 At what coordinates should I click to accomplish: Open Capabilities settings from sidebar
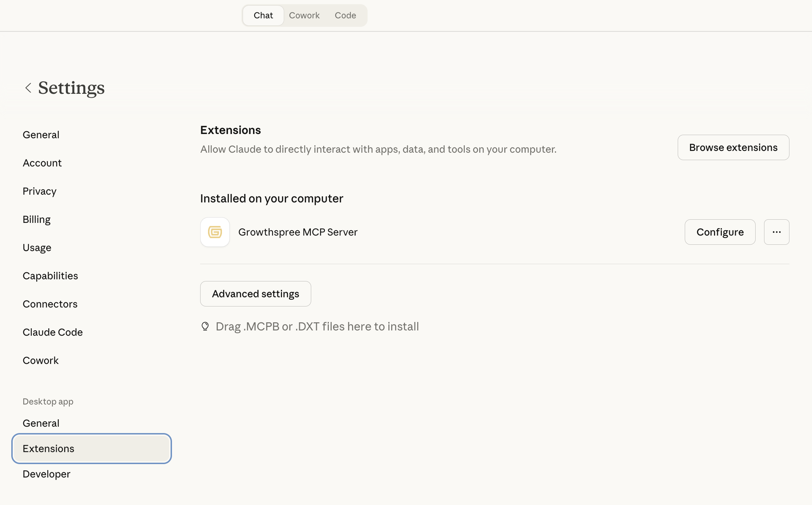[x=50, y=275]
